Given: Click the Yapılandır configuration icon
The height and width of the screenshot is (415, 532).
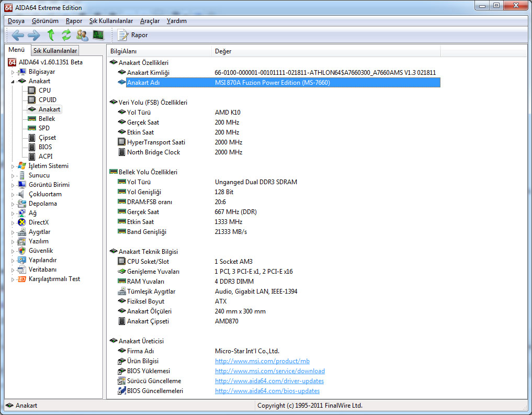Looking at the screenshot, I should click(22, 260).
